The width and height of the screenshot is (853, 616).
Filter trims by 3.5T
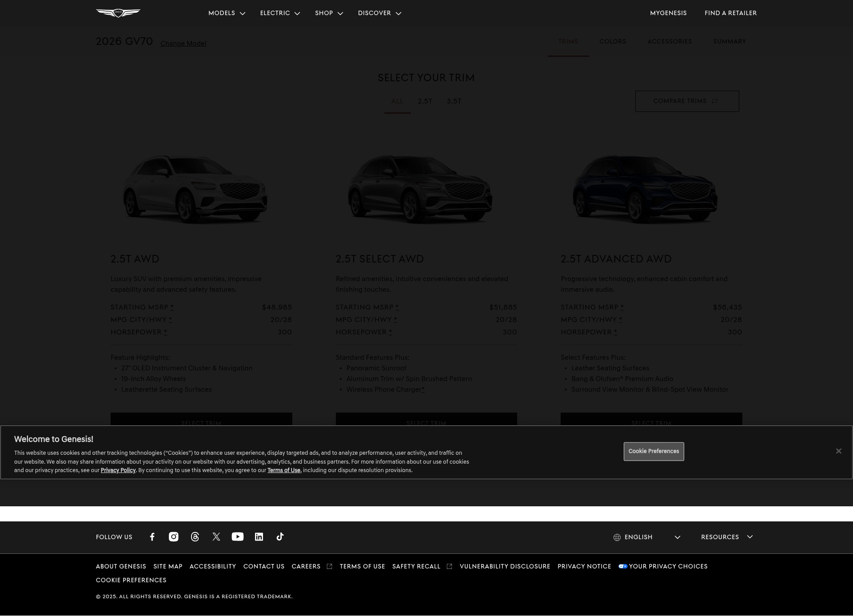pyautogui.click(x=454, y=102)
